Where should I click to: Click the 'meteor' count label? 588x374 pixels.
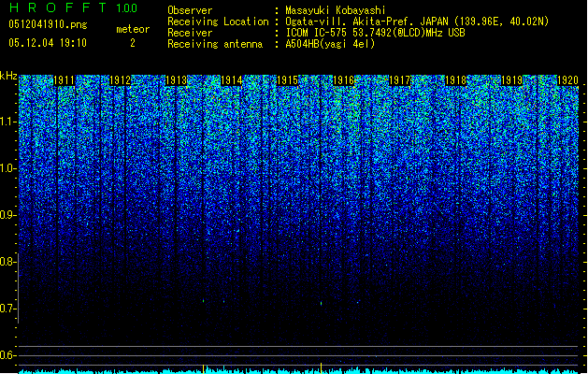point(133,29)
